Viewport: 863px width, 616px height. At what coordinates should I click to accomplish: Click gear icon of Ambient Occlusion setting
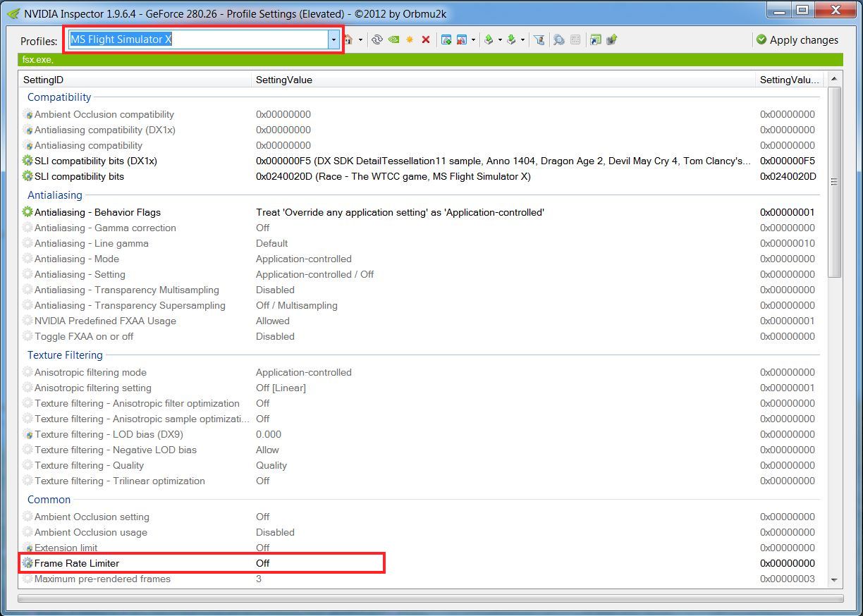[x=27, y=517]
